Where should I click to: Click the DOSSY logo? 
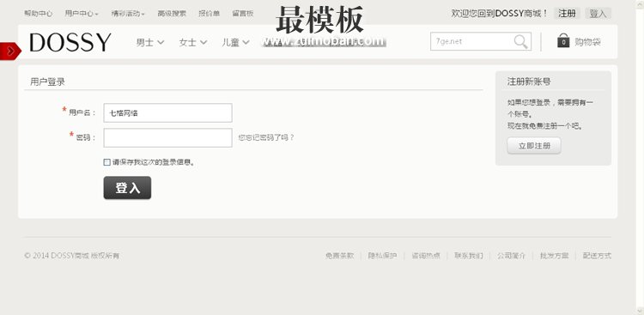tap(70, 42)
